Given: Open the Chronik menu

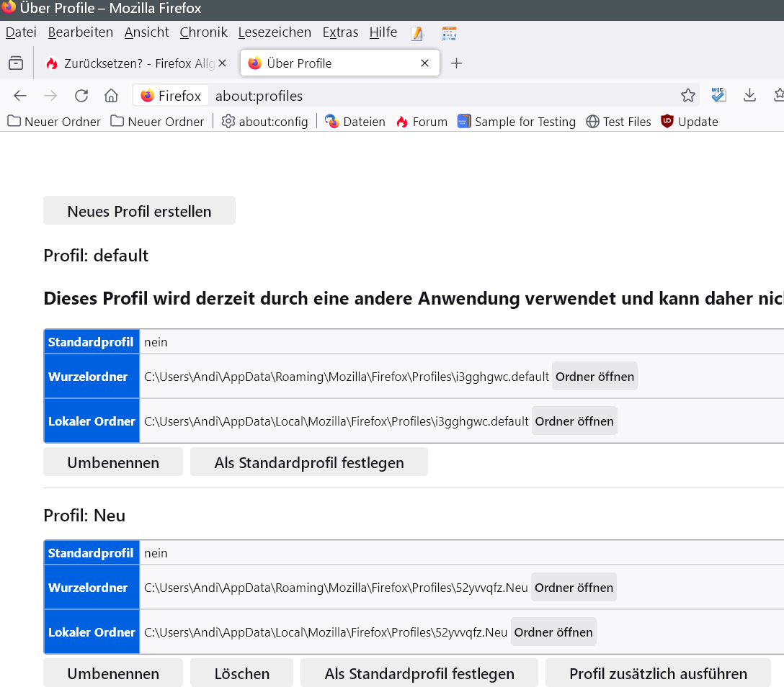Looking at the screenshot, I should [x=203, y=32].
